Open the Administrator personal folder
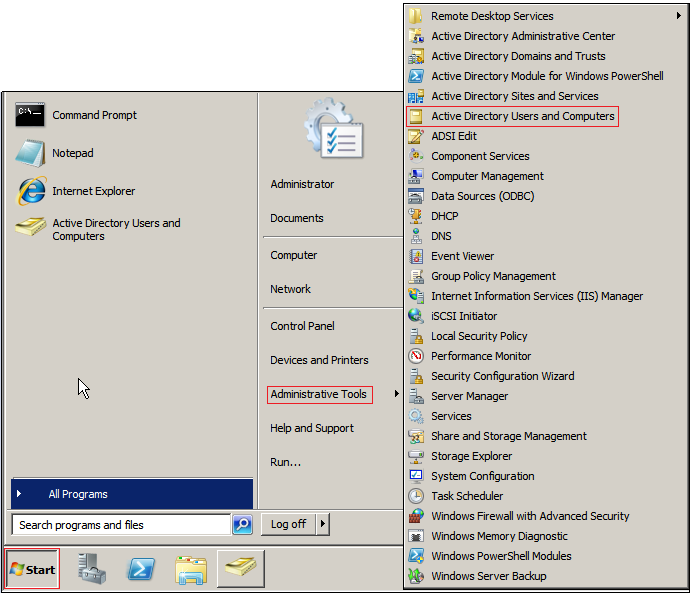Image resolution: width=690 pixels, height=593 pixels. pos(302,184)
